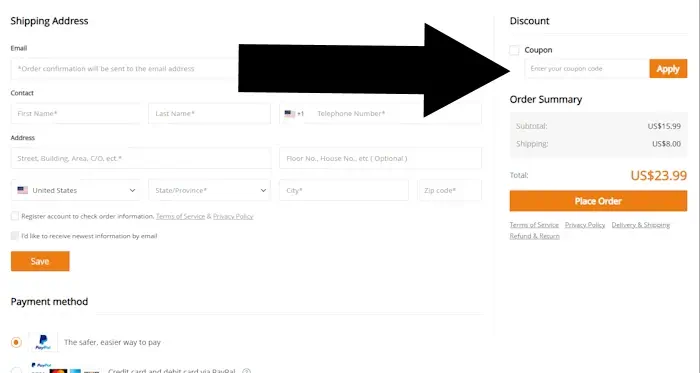
Task: Check the receive newest information checkbox
Action: click(x=15, y=236)
